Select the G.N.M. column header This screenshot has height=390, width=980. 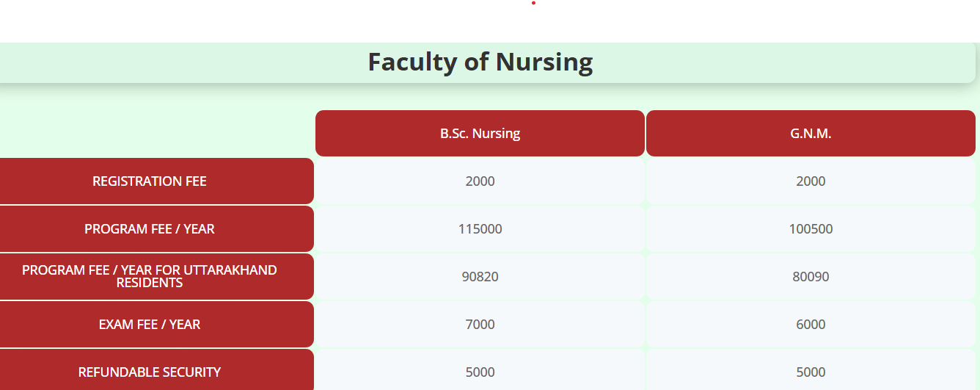[x=811, y=134]
